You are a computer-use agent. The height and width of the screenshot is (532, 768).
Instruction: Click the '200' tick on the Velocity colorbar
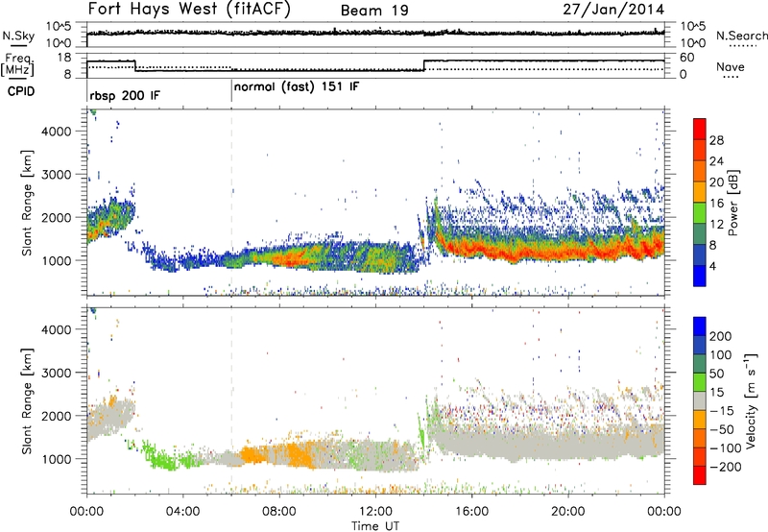721,336
